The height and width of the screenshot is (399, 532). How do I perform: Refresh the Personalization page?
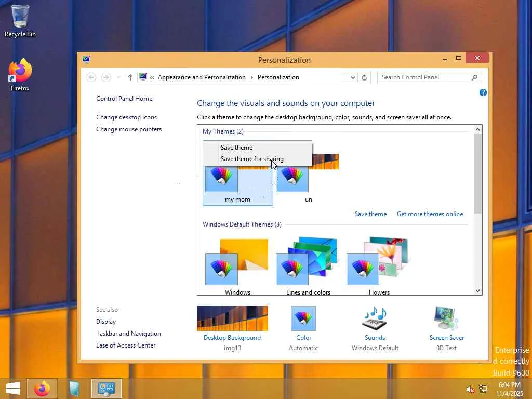(x=364, y=77)
